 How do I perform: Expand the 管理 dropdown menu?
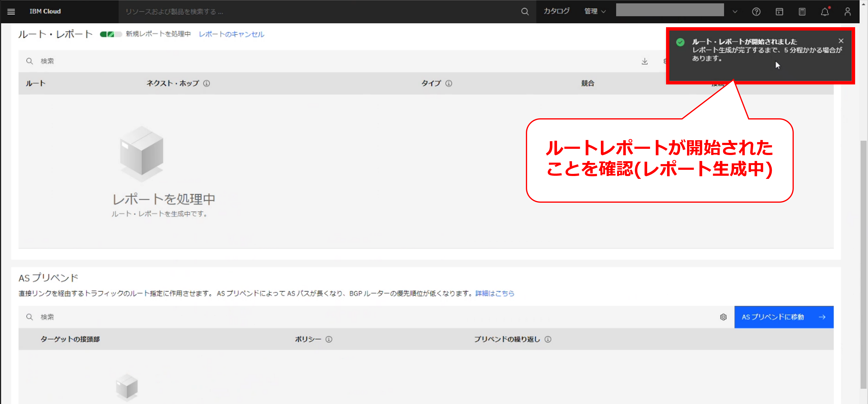(x=595, y=11)
